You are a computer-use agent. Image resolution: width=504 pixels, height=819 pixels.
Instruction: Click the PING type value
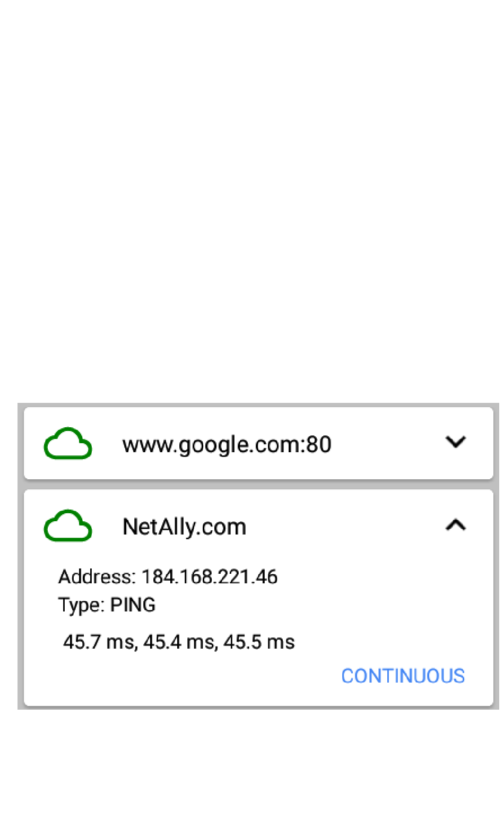click(x=133, y=605)
